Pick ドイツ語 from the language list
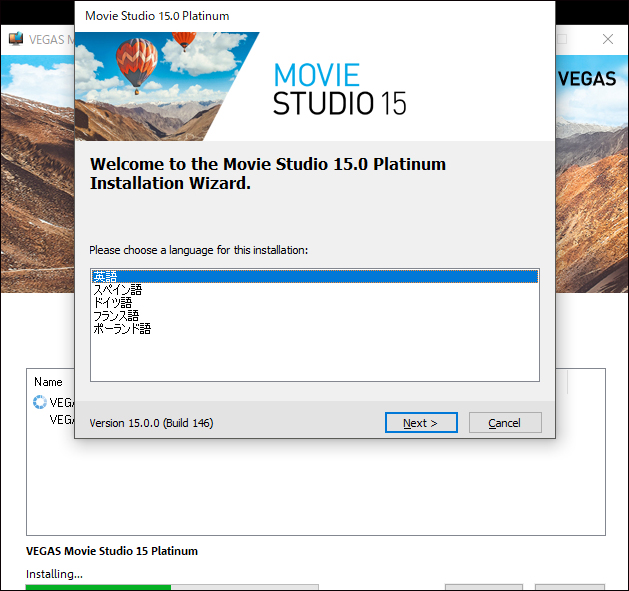 click(x=113, y=303)
